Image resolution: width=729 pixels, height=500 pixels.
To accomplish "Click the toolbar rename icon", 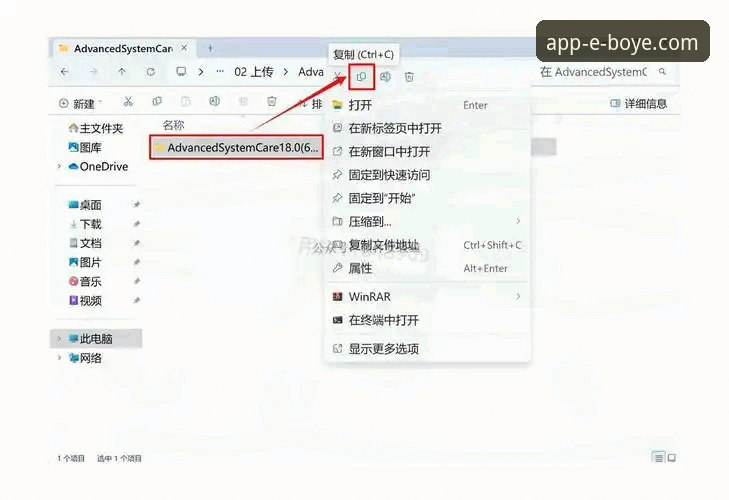I will click(214, 101).
